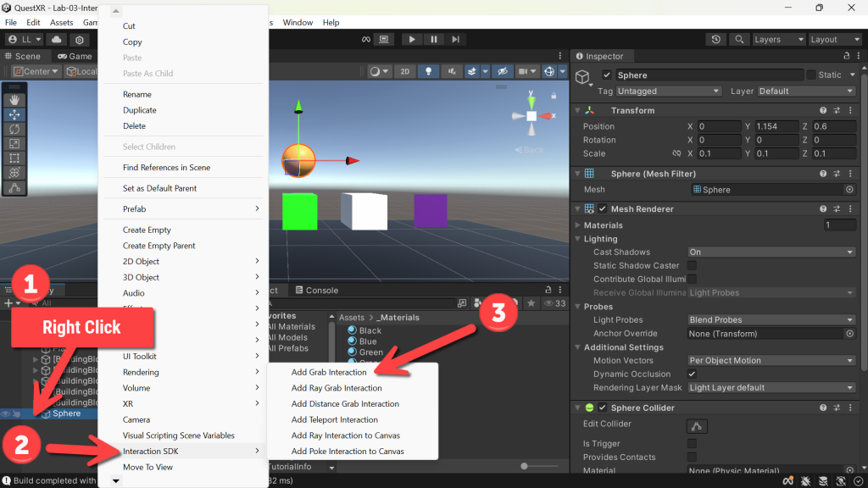
Task: Select the Scale tool
Action: [14, 144]
